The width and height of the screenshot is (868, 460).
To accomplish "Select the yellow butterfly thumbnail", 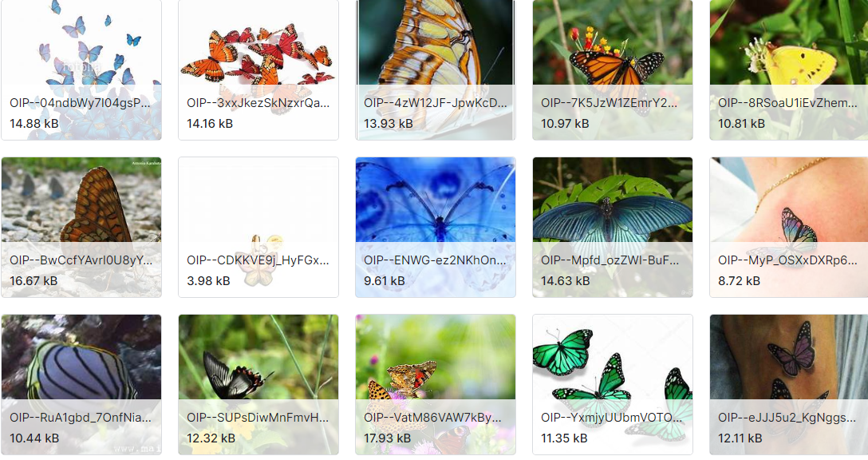I will pyautogui.click(x=789, y=69).
